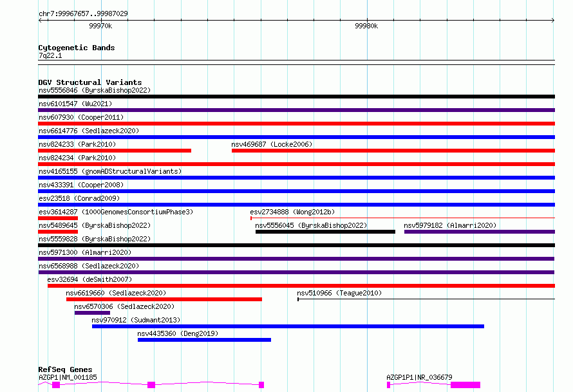Click the short red nsv5489645 bar
Image resolution: width=573 pixels, height=392 pixels.
[x=58, y=232]
